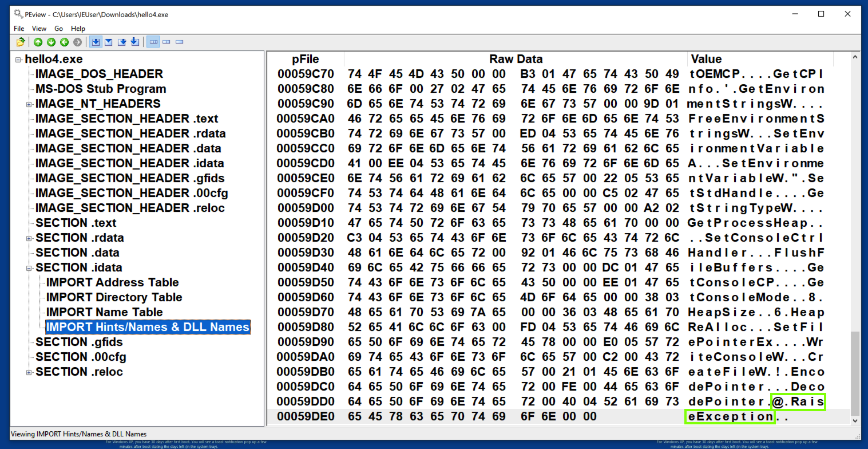Select SECTION .reloc in the tree

79,372
